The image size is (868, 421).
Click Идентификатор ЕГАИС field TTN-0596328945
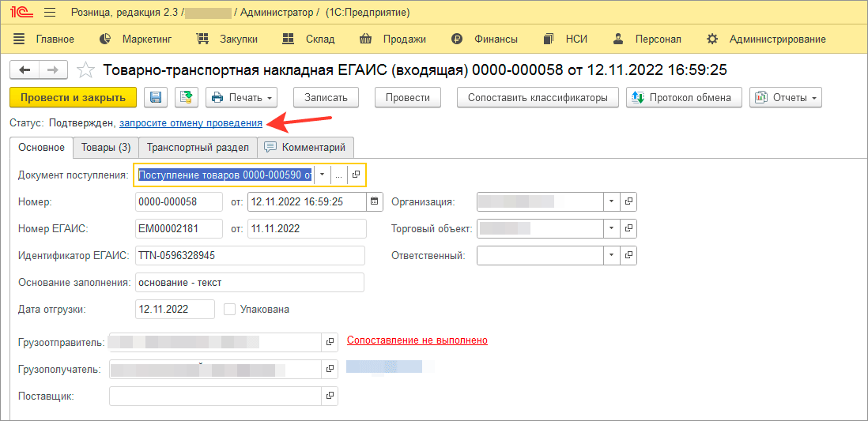click(x=250, y=256)
